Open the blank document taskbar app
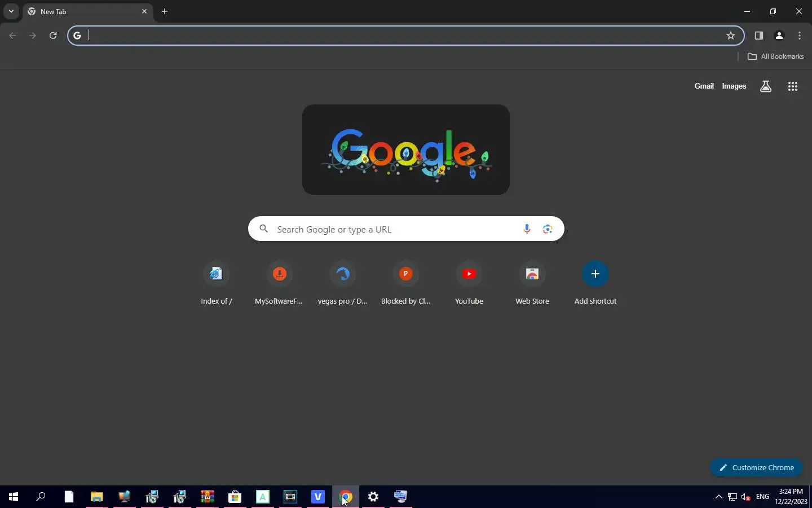 tap(69, 497)
